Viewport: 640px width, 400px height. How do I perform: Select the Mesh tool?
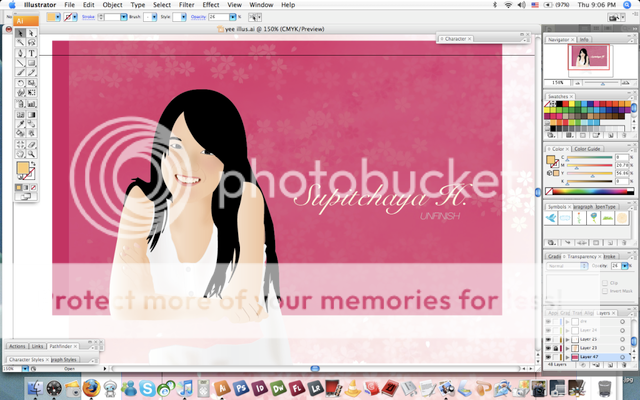click(20, 115)
